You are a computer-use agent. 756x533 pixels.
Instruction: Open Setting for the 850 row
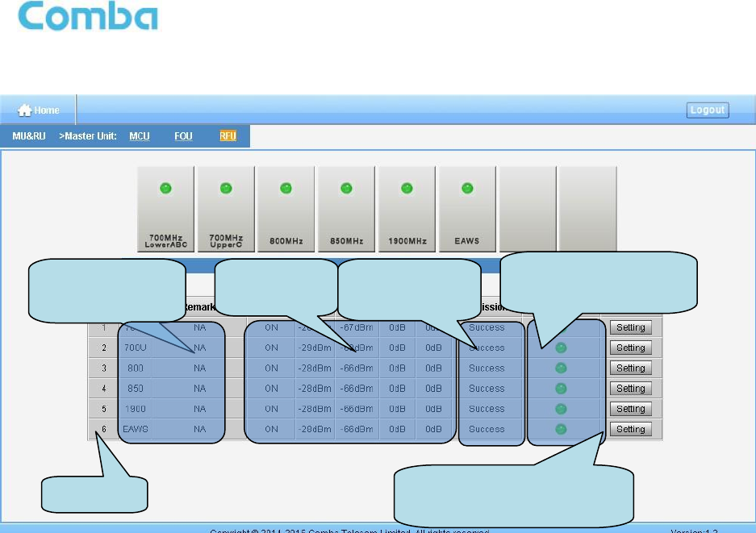coord(631,389)
